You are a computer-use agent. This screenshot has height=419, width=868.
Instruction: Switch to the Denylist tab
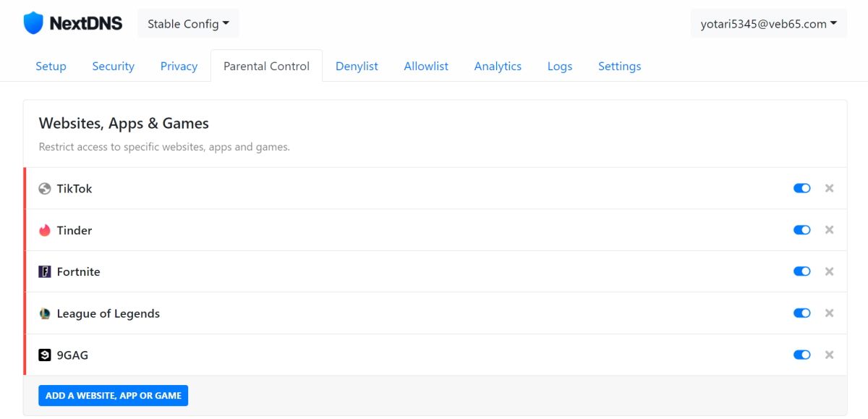356,66
